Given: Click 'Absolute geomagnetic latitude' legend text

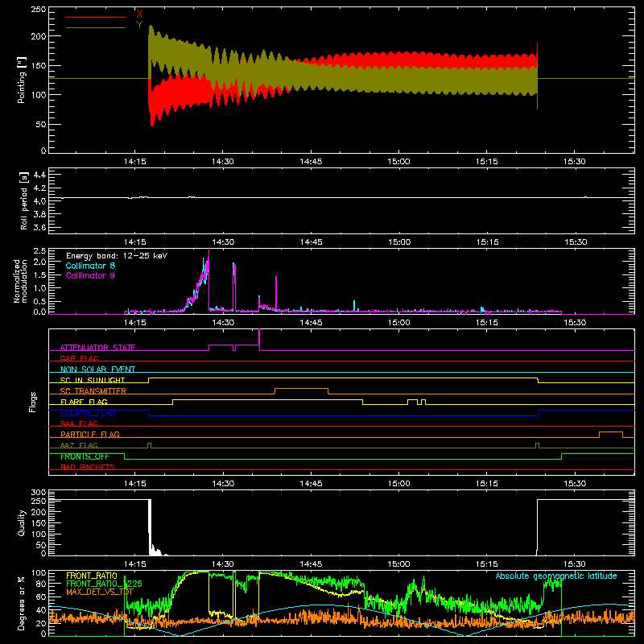Looking at the screenshot, I should pos(556,576).
